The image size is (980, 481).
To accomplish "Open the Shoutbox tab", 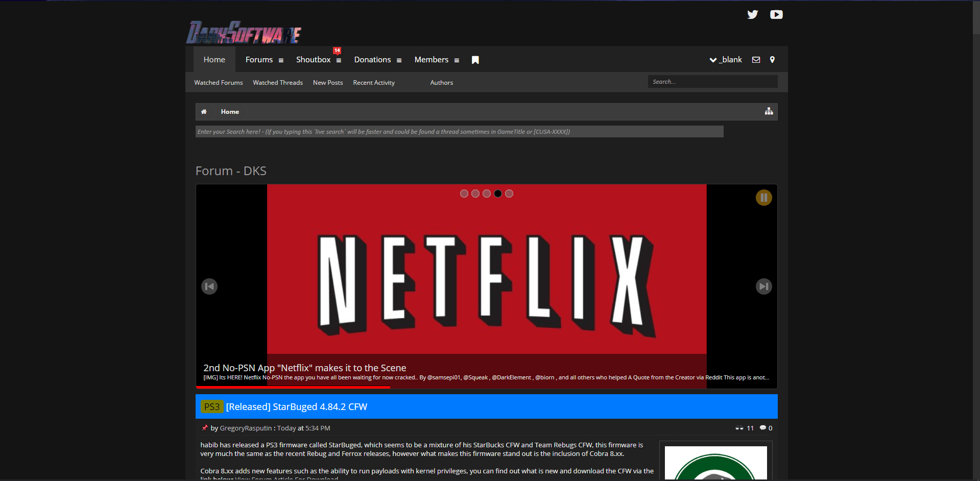I will pyautogui.click(x=313, y=60).
